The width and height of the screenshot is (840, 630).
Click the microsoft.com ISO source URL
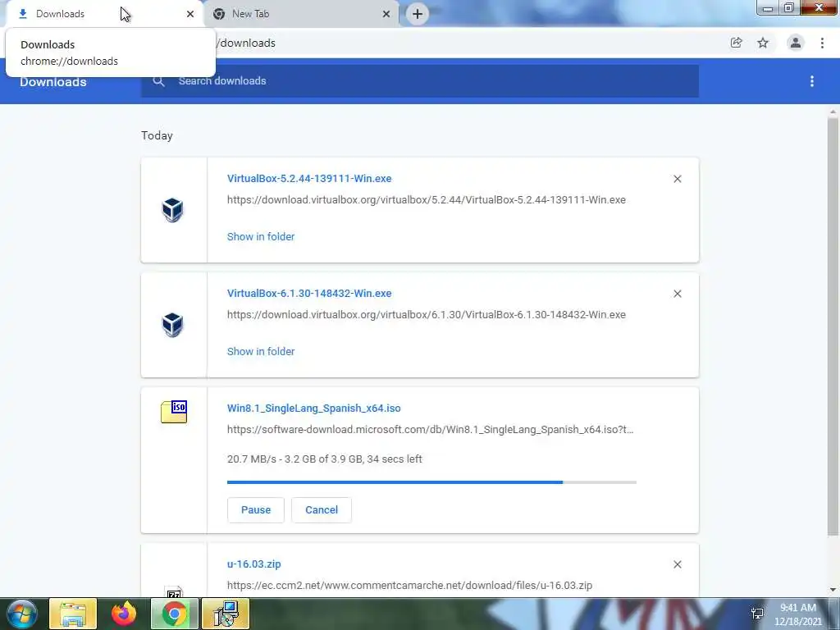tap(430, 430)
